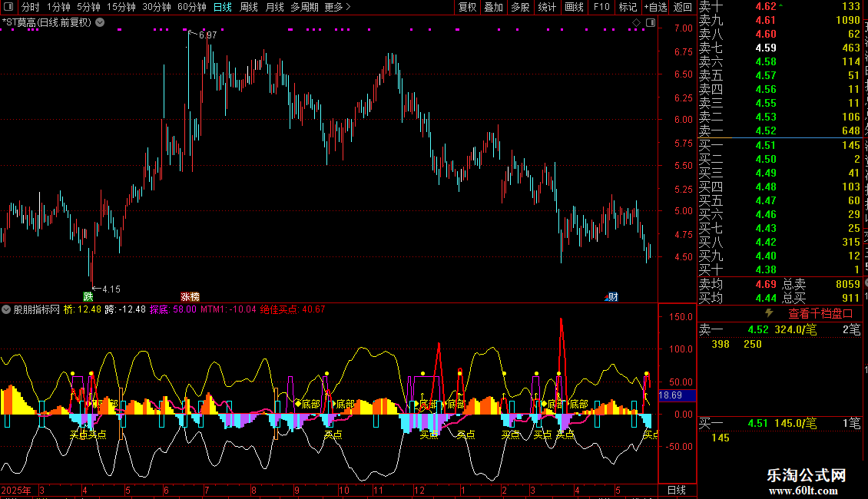Click the 标记 mark button
The image size is (868, 499).
[x=628, y=7]
